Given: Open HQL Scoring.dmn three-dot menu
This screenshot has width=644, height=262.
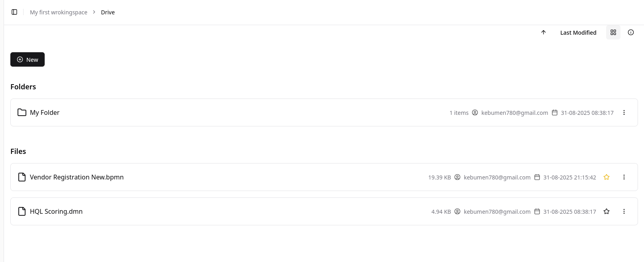Looking at the screenshot, I should pos(624,211).
